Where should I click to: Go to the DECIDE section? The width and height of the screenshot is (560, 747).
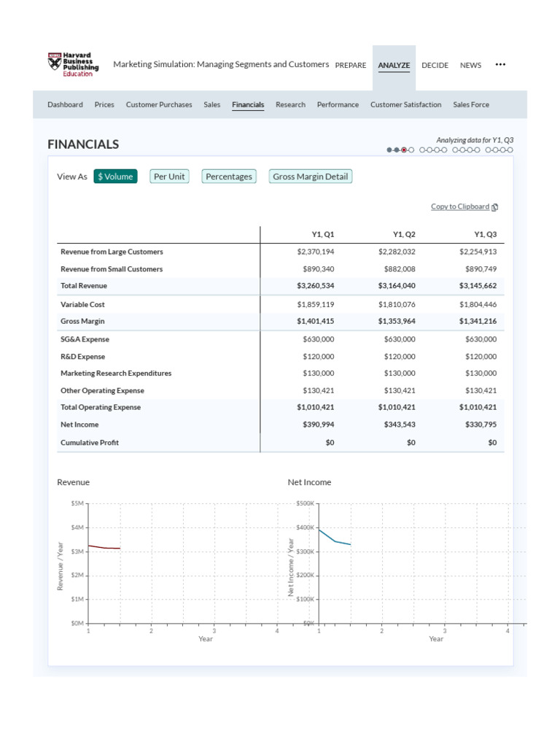pyautogui.click(x=435, y=65)
